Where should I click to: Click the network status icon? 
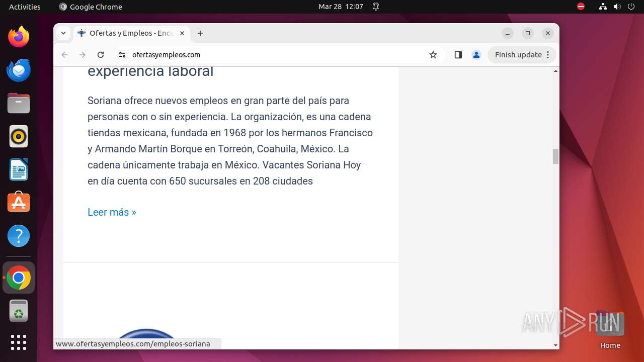point(603,7)
